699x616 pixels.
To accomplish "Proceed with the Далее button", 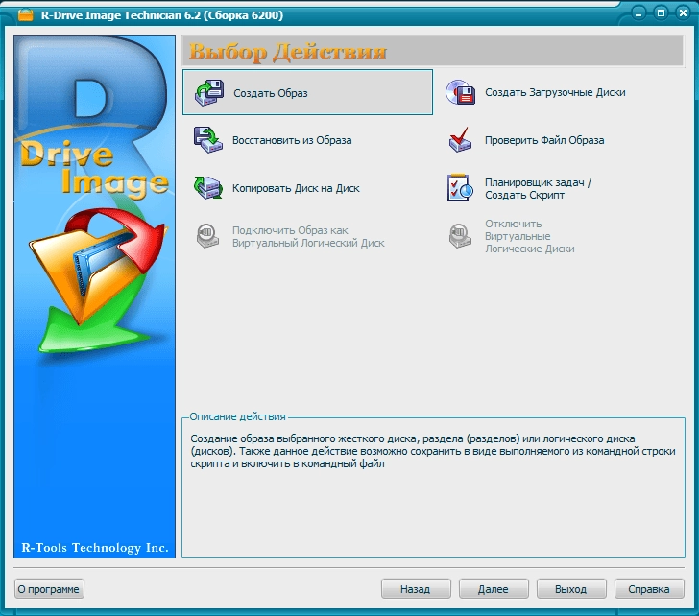I will coord(494,589).
